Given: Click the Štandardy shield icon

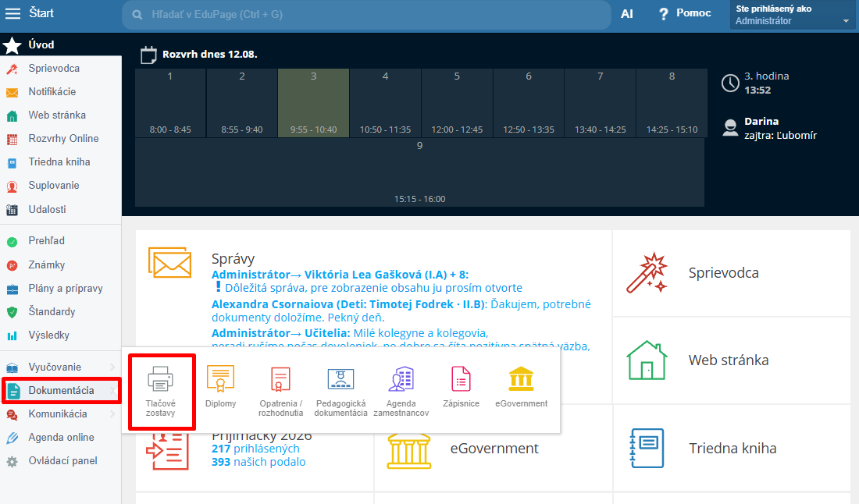Looking at the screenshot, I should (12, 313).
